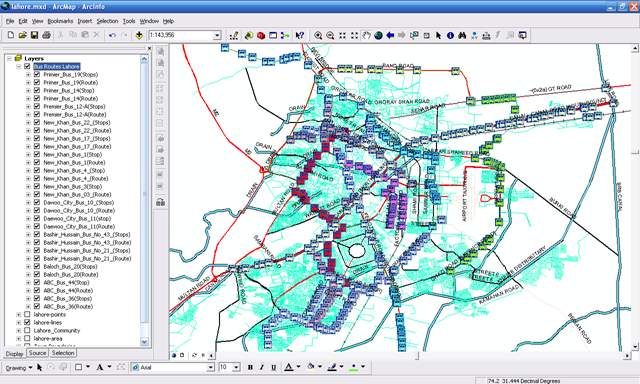Click the Select Features icon

pos(414,36)
